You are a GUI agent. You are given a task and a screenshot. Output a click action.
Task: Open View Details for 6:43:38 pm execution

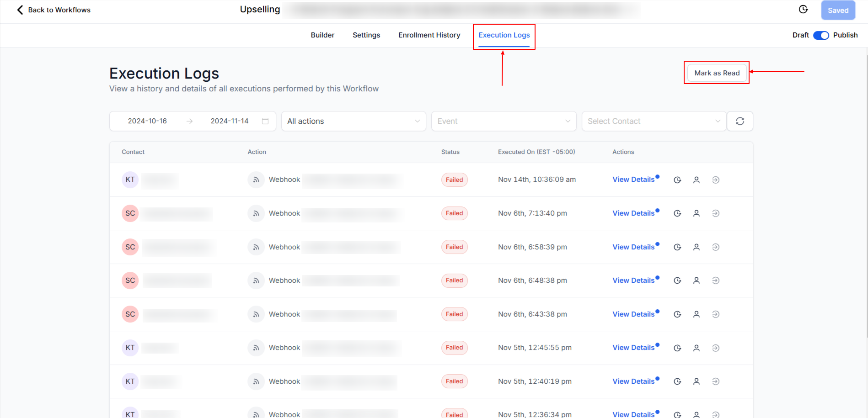[x=633, y=314]
